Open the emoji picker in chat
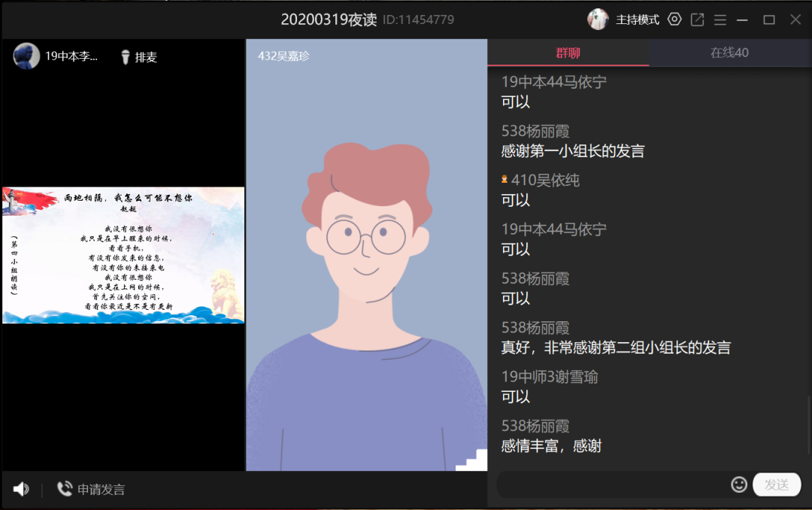 point(739,484)
